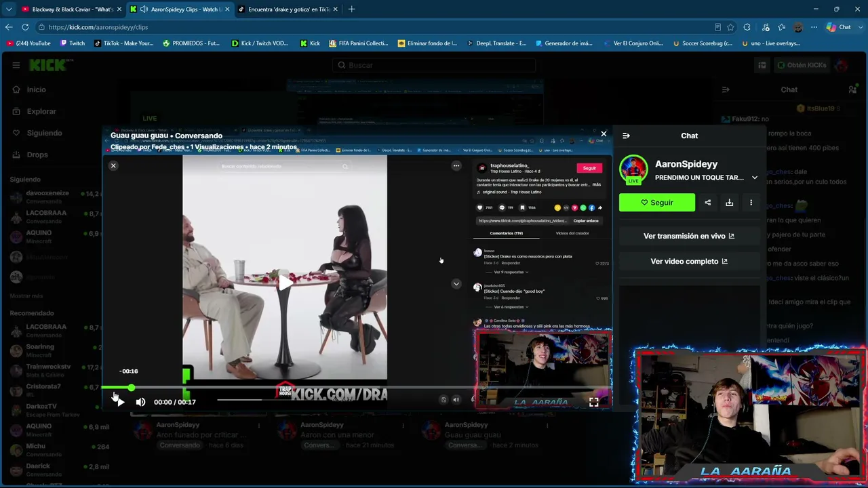Open the 'PROMIEDOS - Fut...' bookmark
868x488 pixels.
[x=191, y=43]
